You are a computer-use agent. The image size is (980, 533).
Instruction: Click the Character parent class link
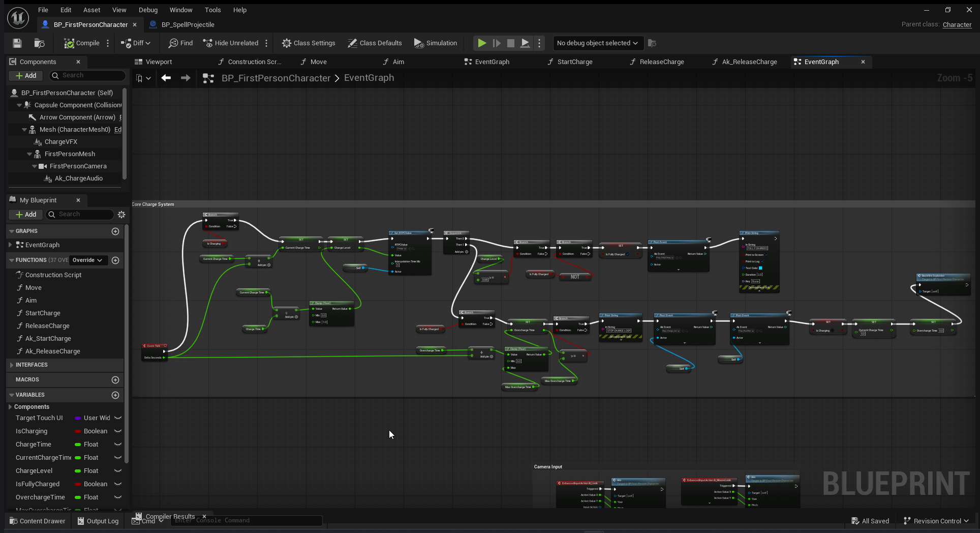point(957,24)
